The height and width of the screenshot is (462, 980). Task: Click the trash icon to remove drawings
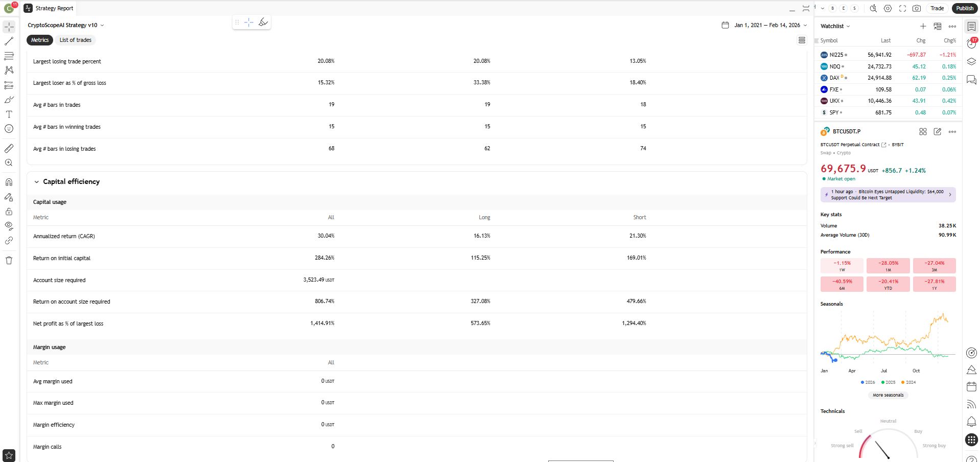[9, 261]
